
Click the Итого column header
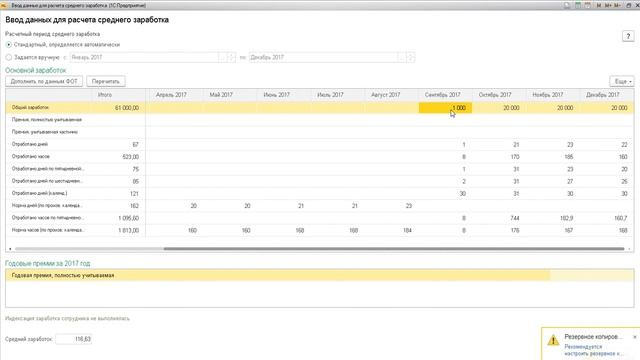[118, 95]
